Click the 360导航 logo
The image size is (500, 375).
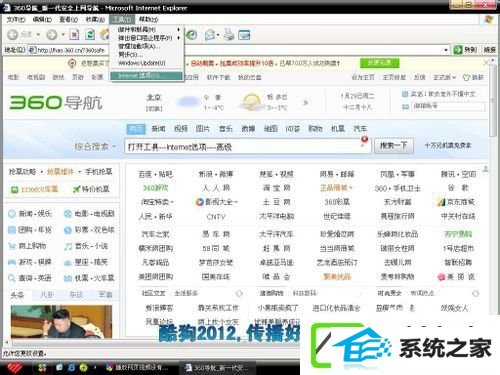tap(56, 102)
